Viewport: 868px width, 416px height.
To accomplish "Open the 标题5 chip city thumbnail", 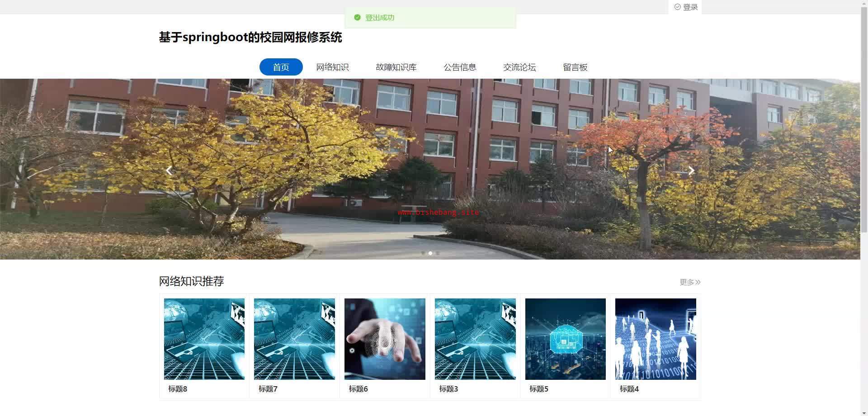I will click(x=566, y=339).
